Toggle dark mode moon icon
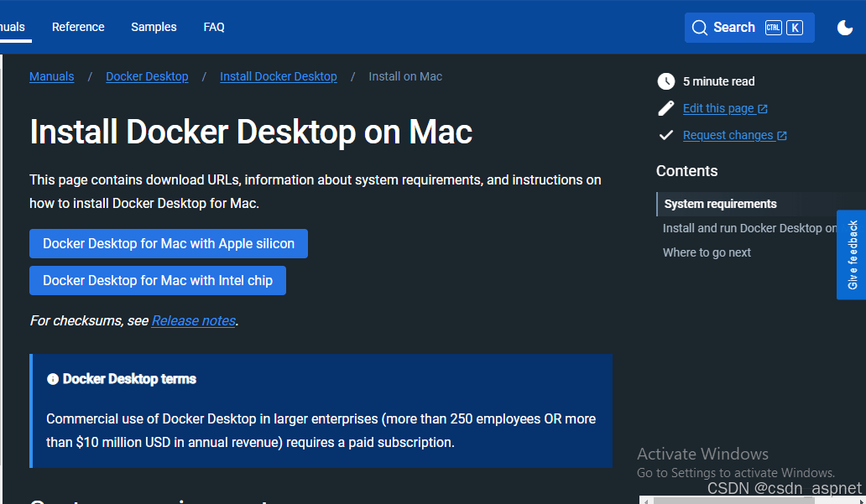The width and height of the screenshot is (866, 504). (844, 27)
